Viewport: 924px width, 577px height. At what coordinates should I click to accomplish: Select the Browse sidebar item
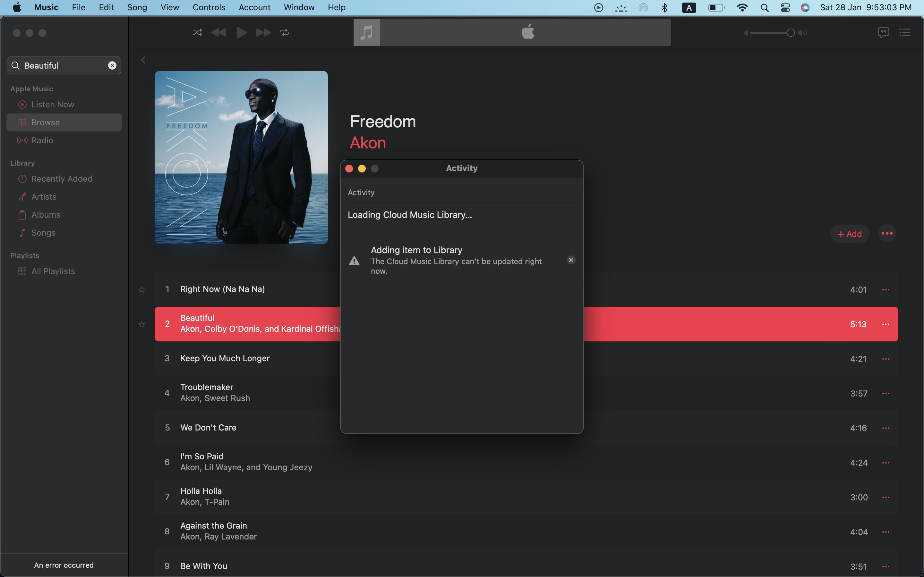pos(64,122)
